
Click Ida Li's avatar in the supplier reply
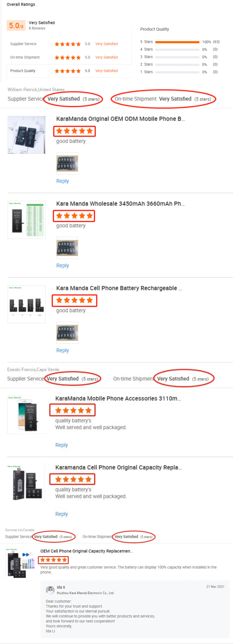(50, 590)
